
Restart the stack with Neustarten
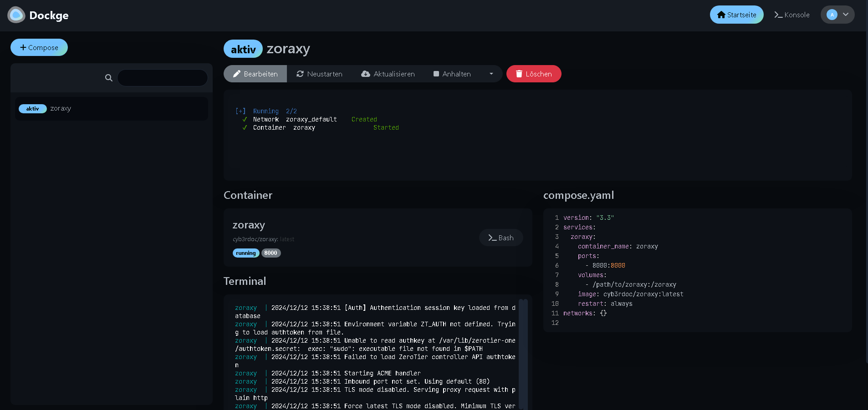point(319,74)
